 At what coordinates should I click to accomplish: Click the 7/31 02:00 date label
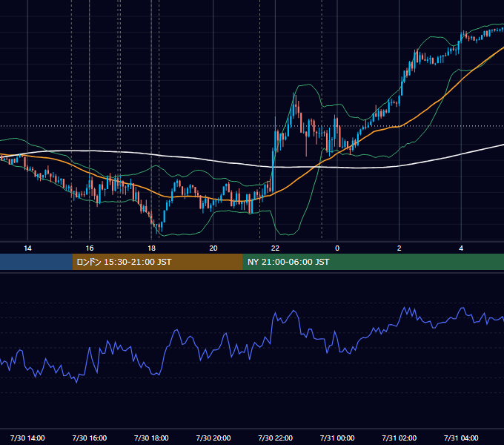pyautogui.click(x=399, y=438)
